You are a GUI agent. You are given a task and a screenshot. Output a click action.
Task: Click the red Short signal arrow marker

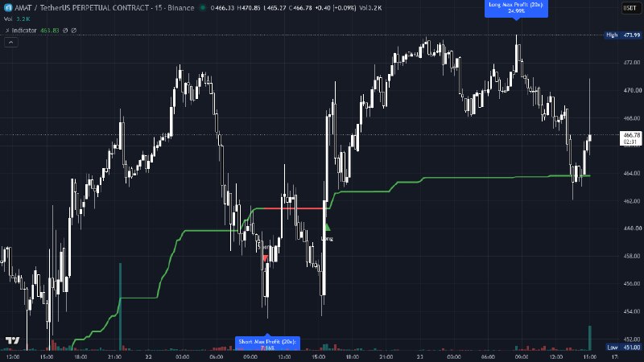[266, 257]
